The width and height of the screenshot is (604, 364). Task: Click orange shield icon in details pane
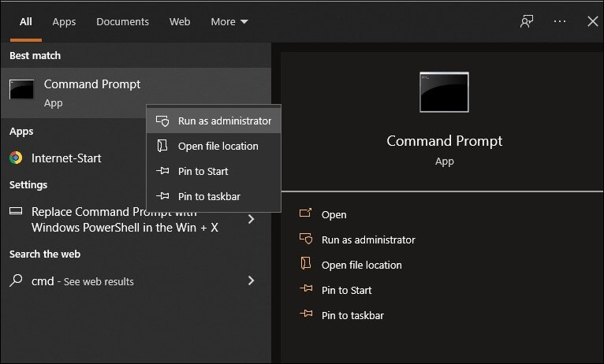pos(306,239)
